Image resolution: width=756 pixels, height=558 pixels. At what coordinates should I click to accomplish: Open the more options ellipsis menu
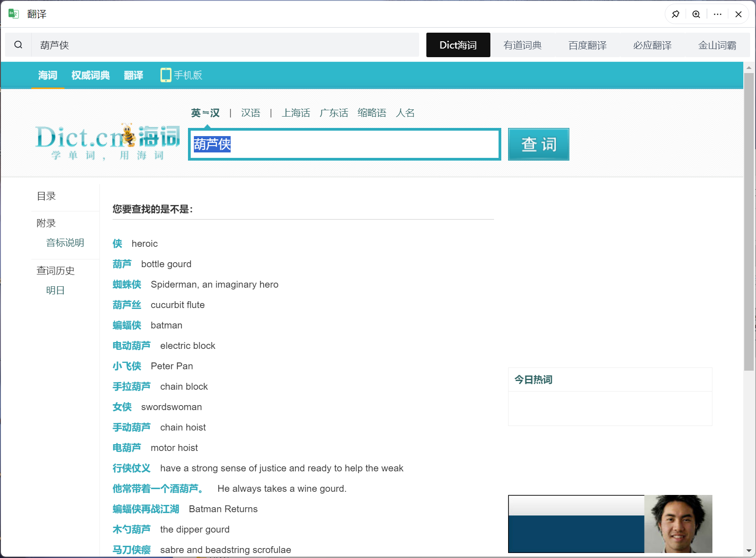pos(717,14)
